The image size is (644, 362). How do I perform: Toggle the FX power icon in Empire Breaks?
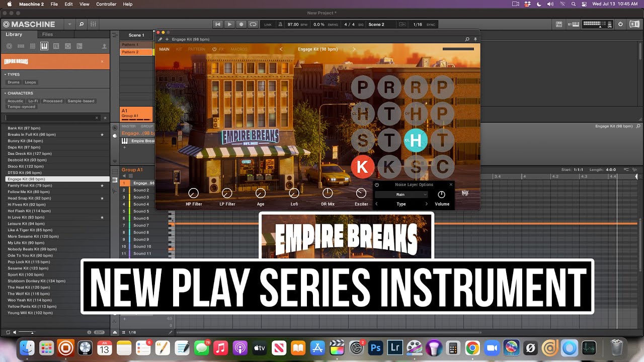point(214,49)
